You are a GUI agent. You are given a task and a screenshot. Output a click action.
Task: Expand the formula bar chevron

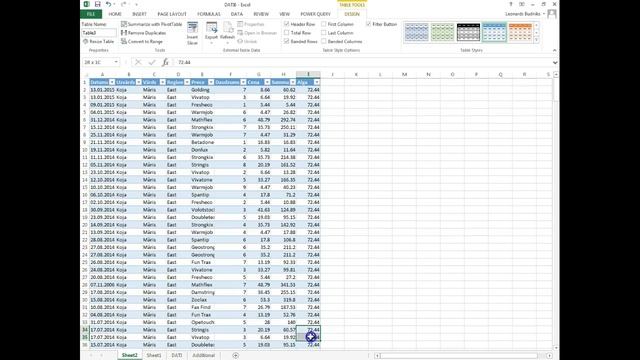pos(555,62)
